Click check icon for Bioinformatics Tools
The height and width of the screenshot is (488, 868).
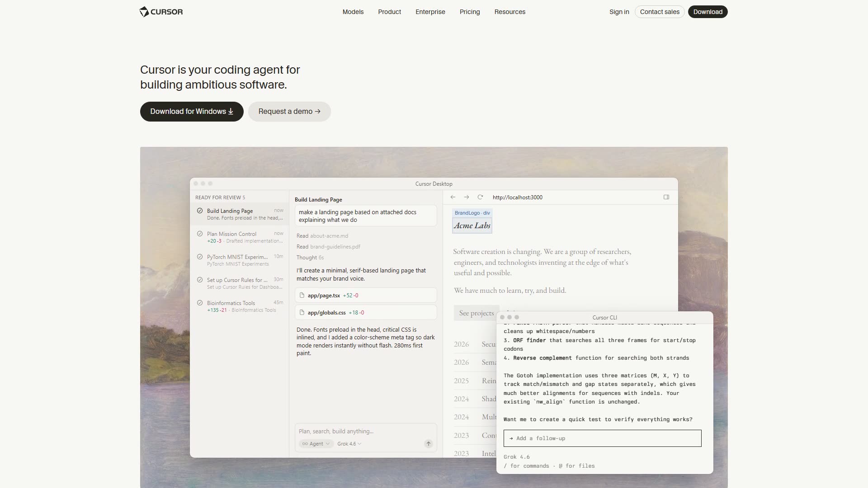coord(200,303)
